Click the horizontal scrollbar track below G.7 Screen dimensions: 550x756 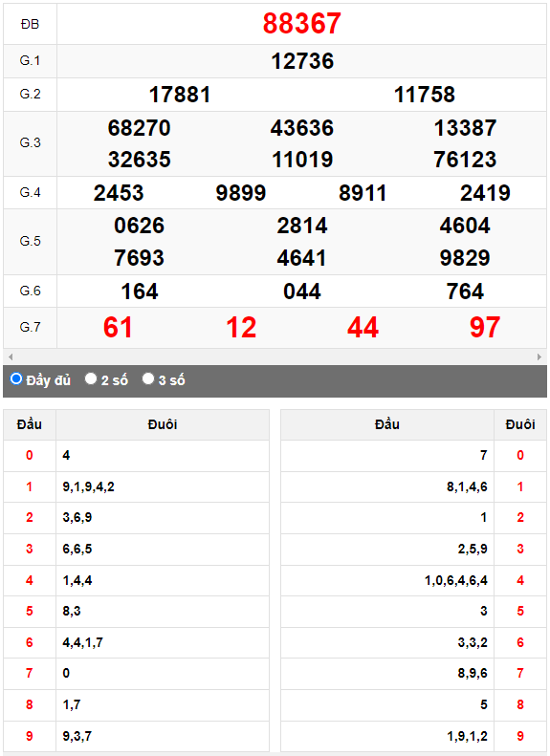275,356
